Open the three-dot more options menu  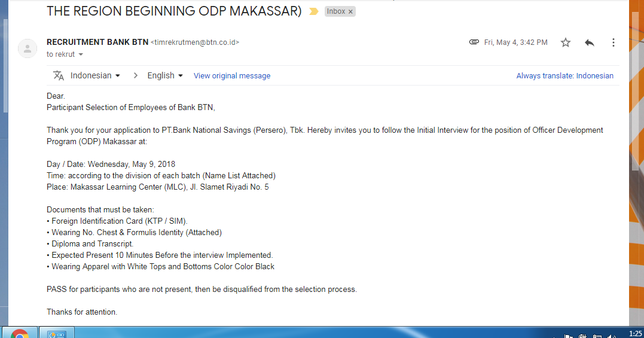(613, 42)
